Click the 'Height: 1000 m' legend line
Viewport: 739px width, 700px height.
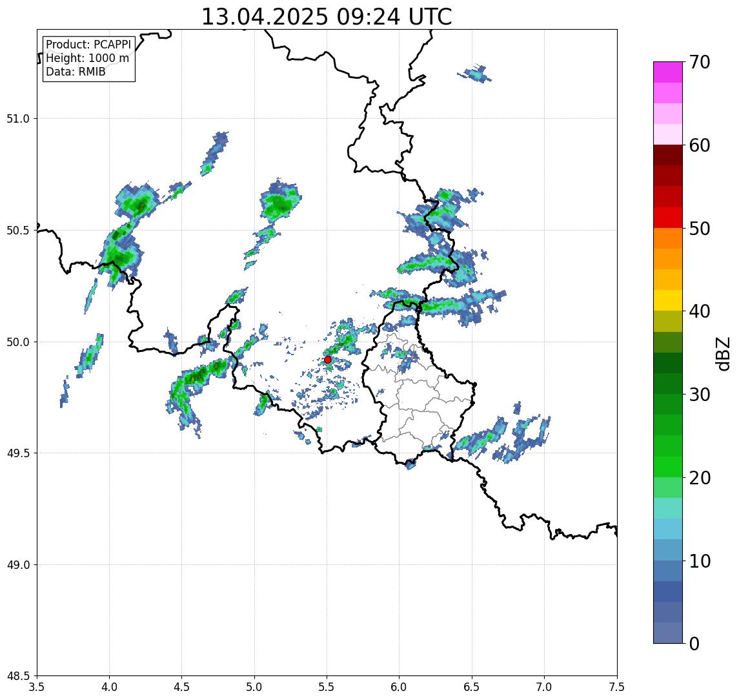pyautogui.click(x=87, y=58)
